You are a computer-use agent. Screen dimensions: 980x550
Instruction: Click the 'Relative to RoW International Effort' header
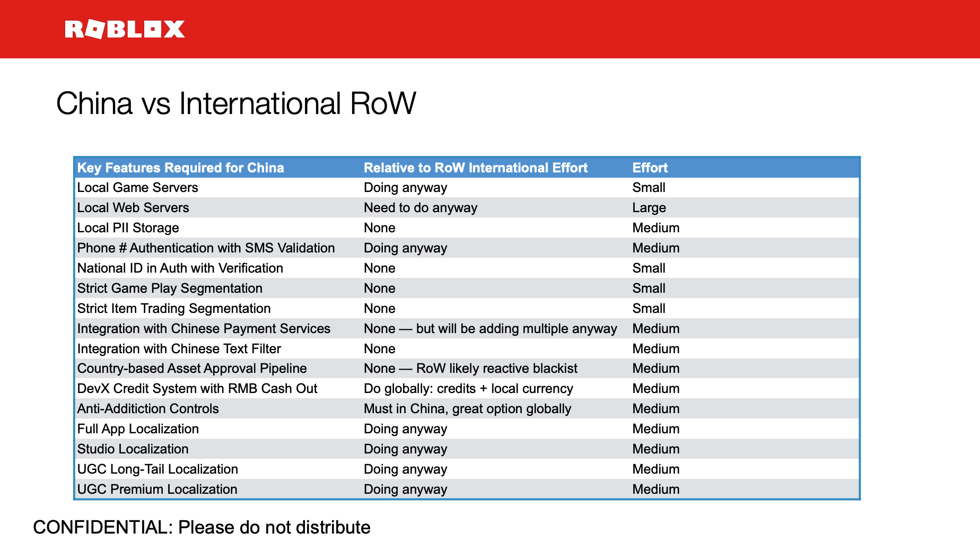[x=476, y=168]
